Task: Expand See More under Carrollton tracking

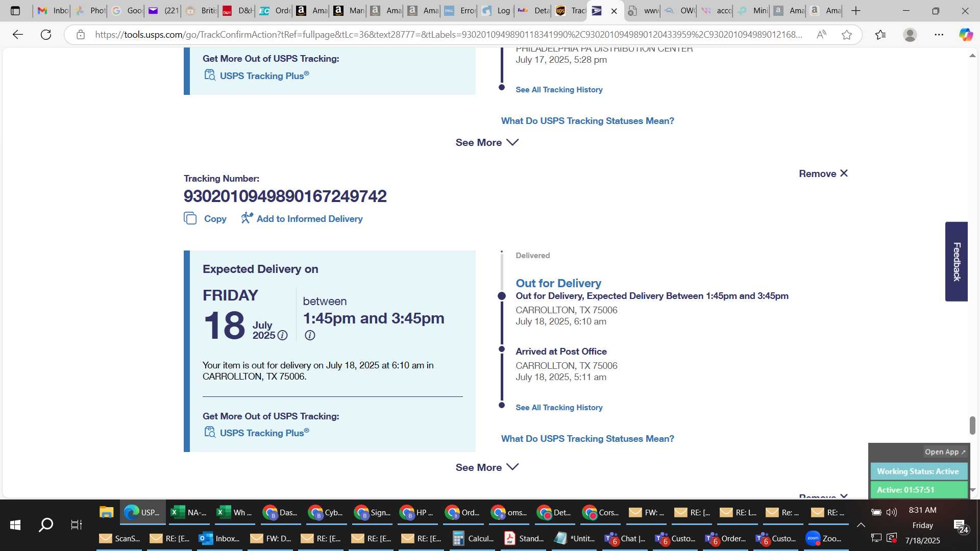Action: click(x=487, y=467)
